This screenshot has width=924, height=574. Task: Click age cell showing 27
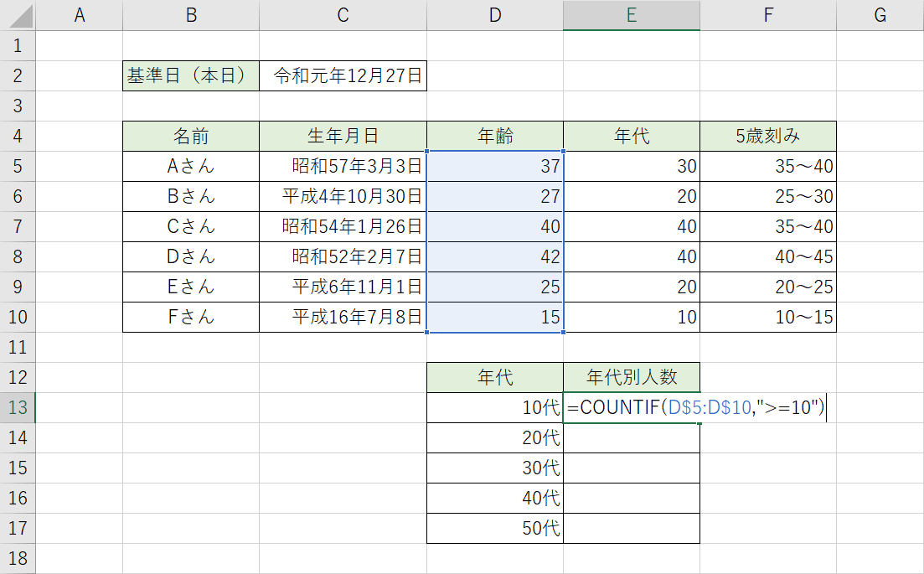pyautogui.click(x=495, y=196)
